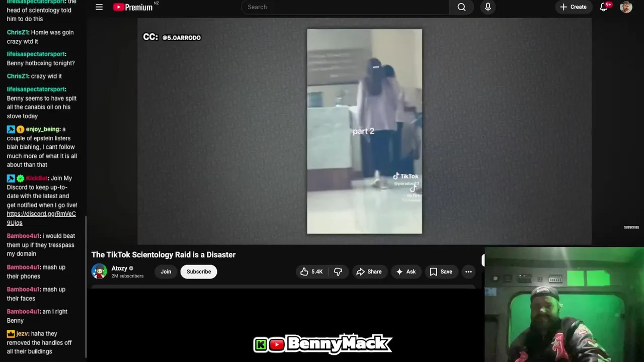The image size is (644, 362).
Task: Click the chat panel scrollbar
Action: pos(86,287)
